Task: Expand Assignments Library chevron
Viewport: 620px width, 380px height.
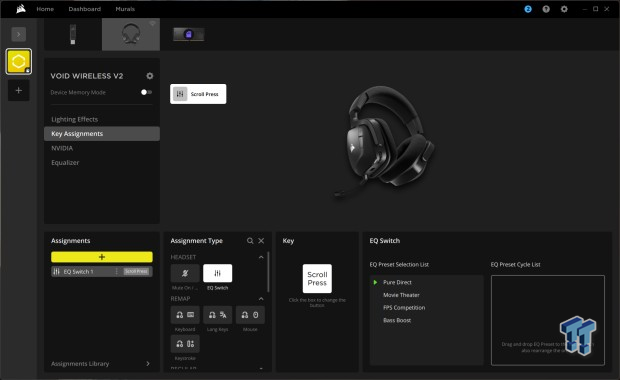Action: pos(148,364)
